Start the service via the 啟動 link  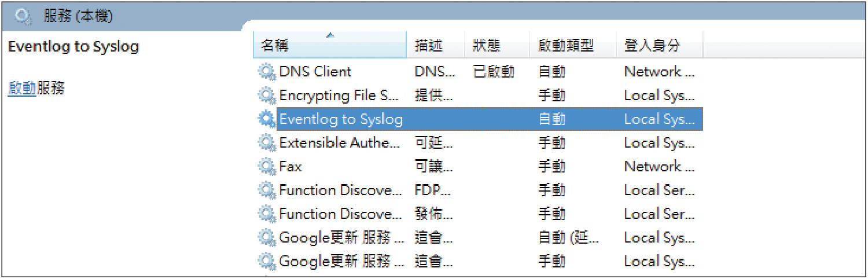pos(22,89)
